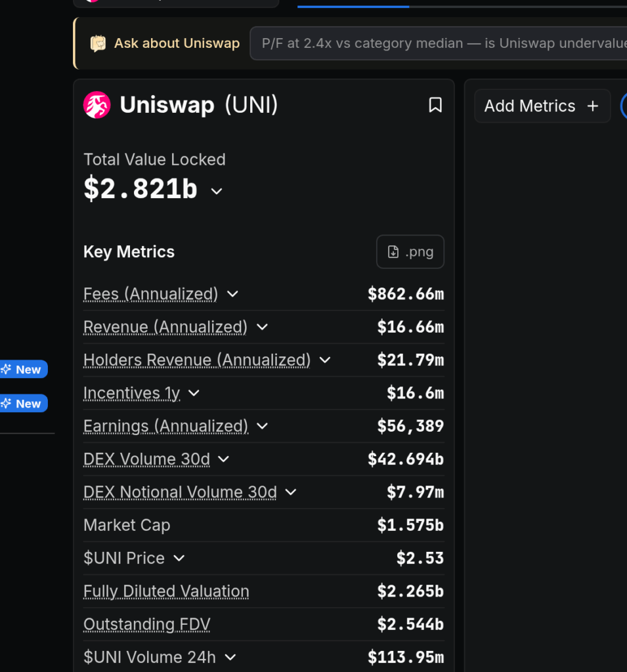Click the Earnings (Annualized) label
627x672 pixels.
[165, 426]
